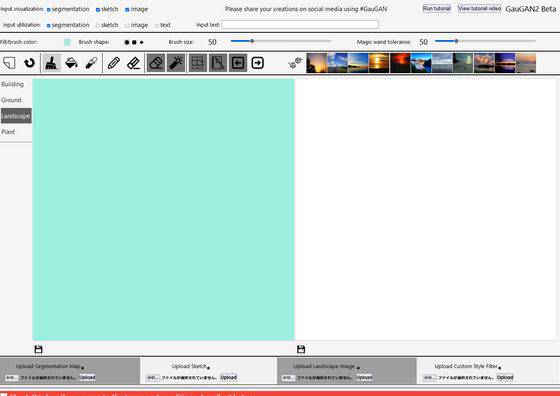The image size is (560, 396).
Task: Select the magic wand tool
Action: [176, 63]
